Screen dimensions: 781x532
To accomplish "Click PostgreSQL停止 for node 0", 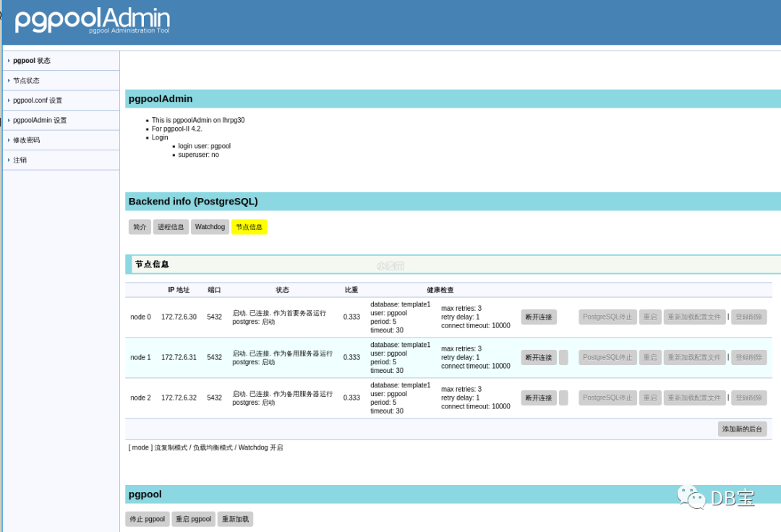I will coord(607,317).
